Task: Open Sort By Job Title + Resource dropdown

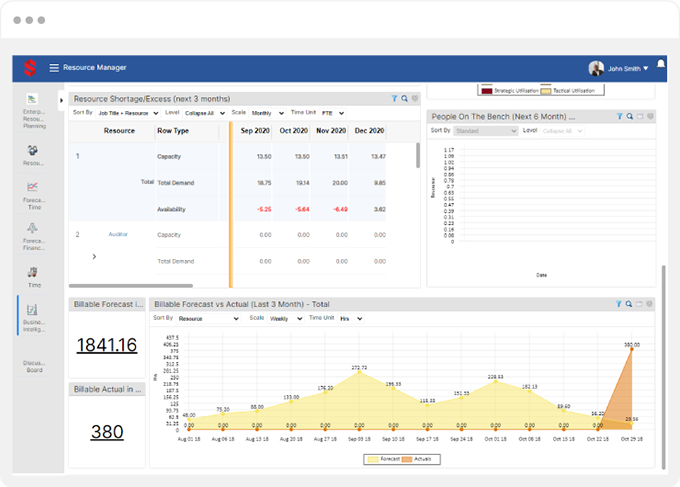Action: coord(128,113)
